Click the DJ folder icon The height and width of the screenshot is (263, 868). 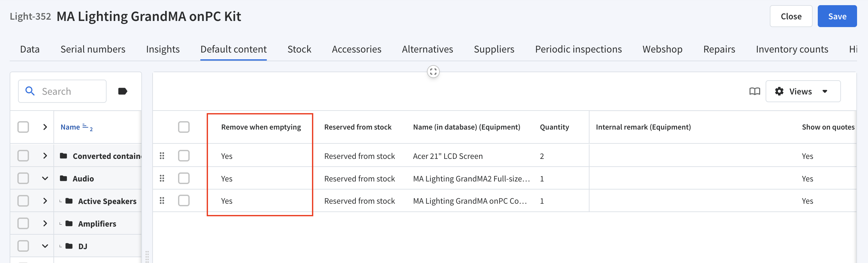click(69, 246)
